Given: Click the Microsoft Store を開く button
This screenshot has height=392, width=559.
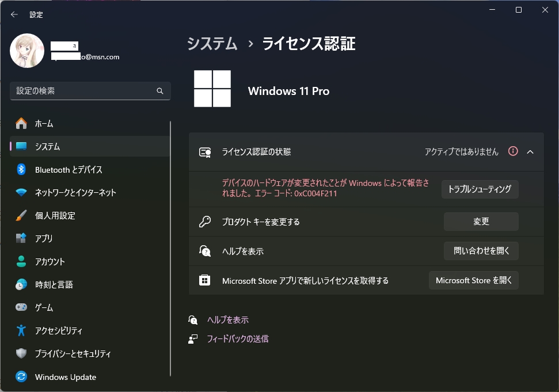Looking at the screenshot, I should click(x=473, y=280).
